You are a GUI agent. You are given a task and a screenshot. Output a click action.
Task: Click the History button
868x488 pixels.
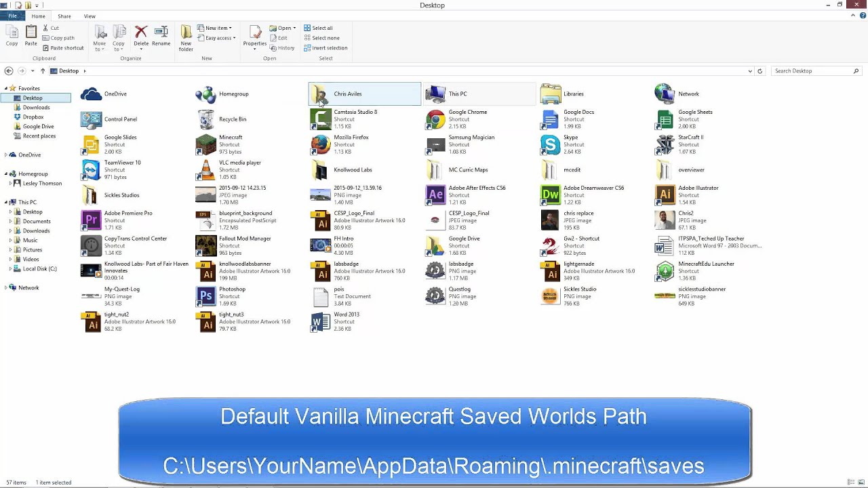tap(282, 48)
